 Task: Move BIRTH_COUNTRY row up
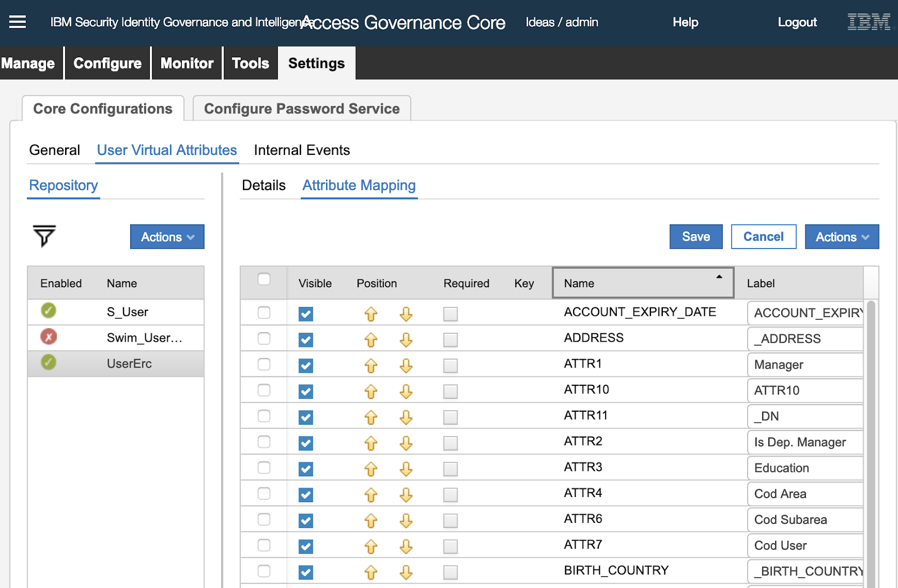[371, 572]
